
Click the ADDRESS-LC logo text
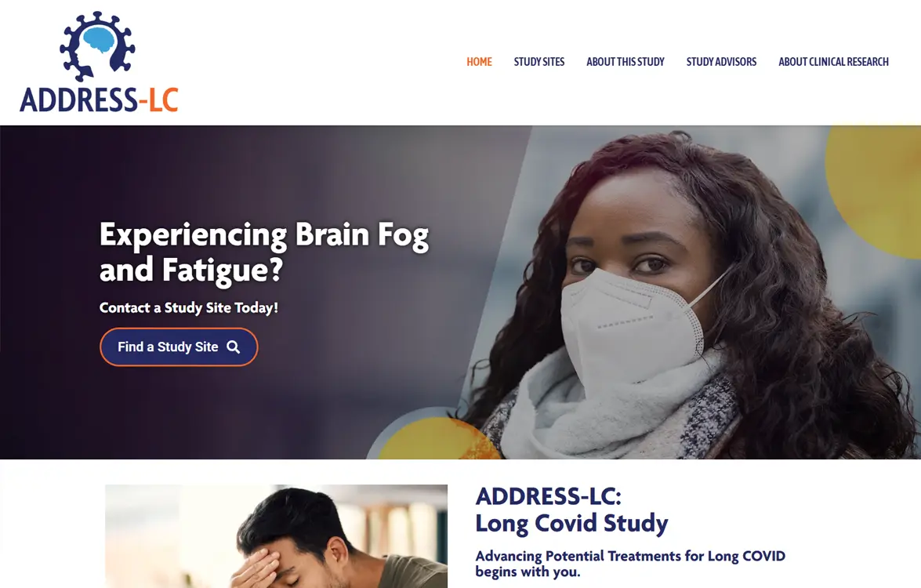[x=99, y=100]
